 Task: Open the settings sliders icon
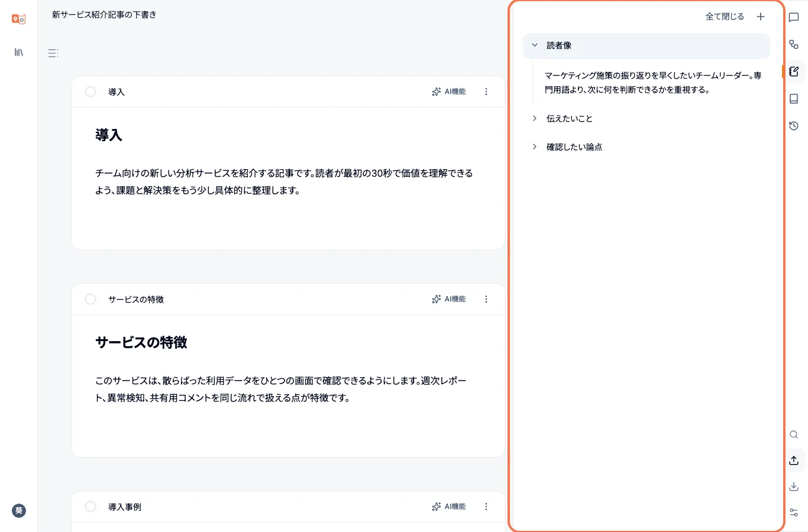794,512
